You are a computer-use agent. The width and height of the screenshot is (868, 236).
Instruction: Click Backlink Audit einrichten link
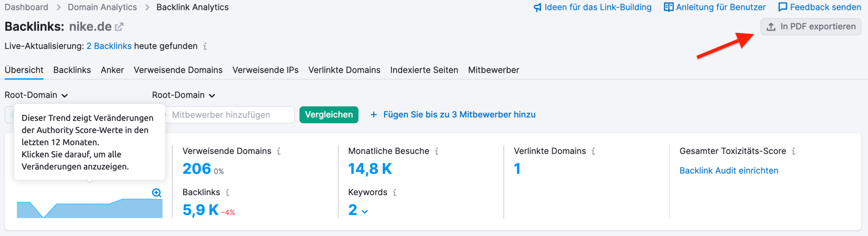pos(729,171)
